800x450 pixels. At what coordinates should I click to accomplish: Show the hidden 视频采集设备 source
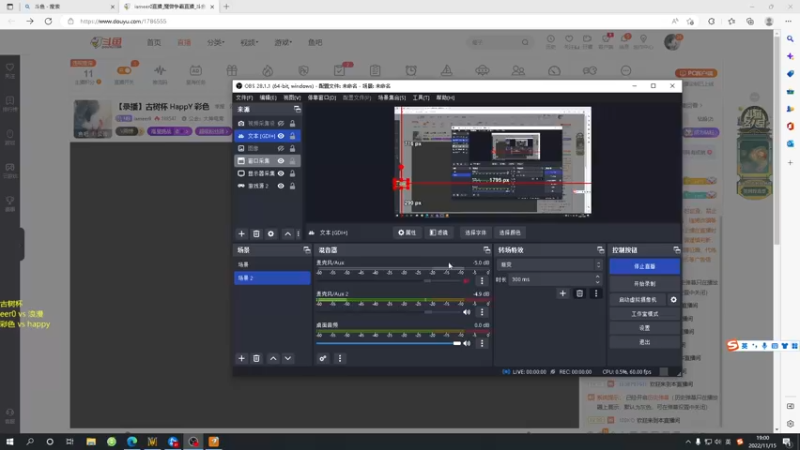(281, 123)
